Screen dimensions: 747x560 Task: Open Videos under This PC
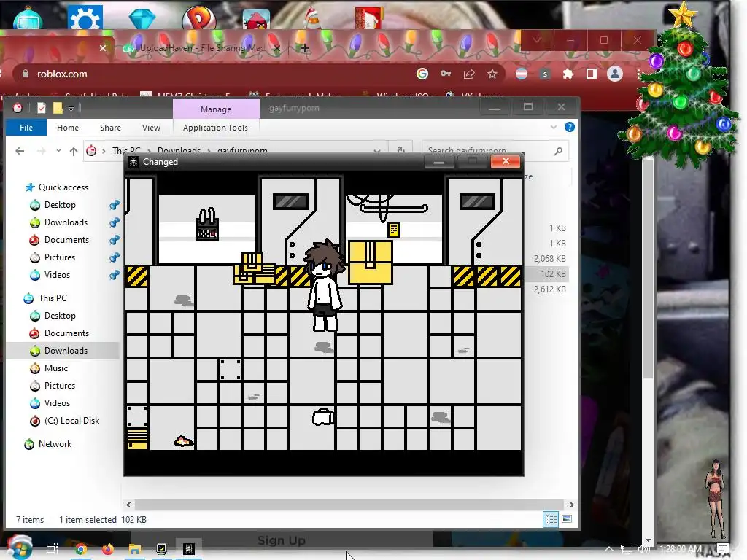(57, 403)
